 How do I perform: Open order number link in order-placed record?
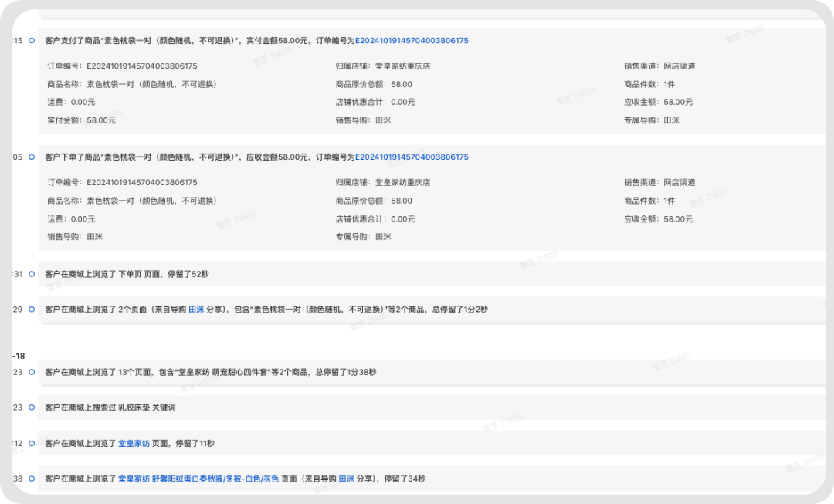click(412, 157)
